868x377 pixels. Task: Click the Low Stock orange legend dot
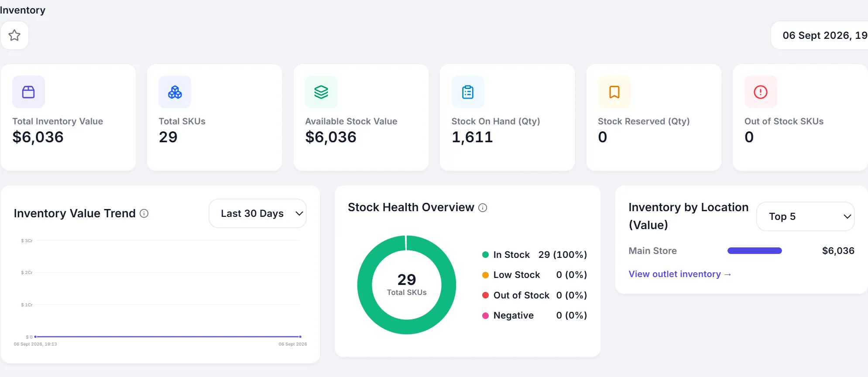click(485, 275)
